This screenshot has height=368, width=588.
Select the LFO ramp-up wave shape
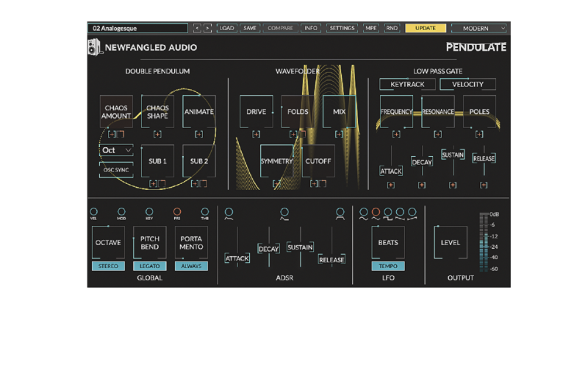412,213
